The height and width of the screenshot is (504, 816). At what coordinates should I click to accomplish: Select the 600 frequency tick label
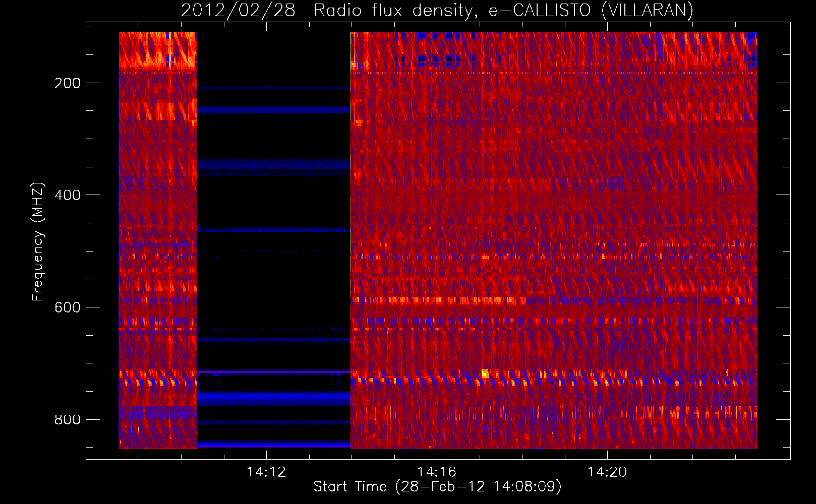point(68,307)
